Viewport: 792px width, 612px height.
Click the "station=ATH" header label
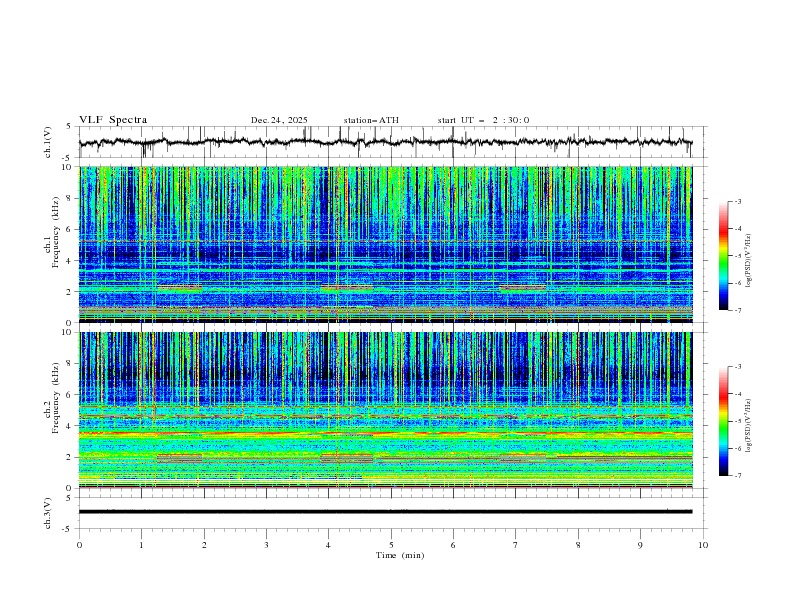371,120
